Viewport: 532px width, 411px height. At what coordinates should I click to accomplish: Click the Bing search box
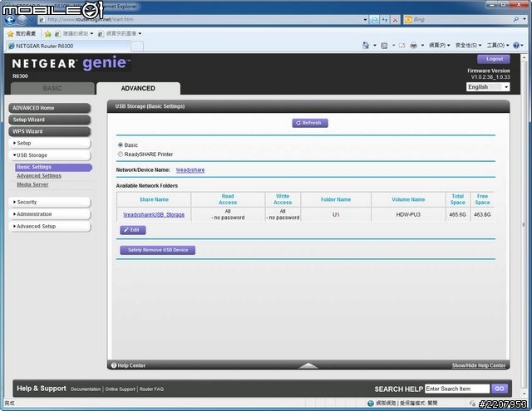461,20
